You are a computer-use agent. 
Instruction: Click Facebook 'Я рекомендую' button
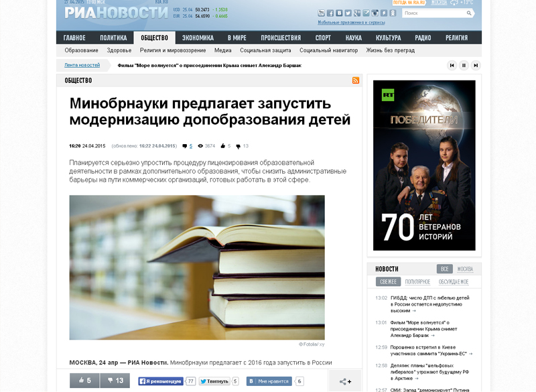coord(161,381)
